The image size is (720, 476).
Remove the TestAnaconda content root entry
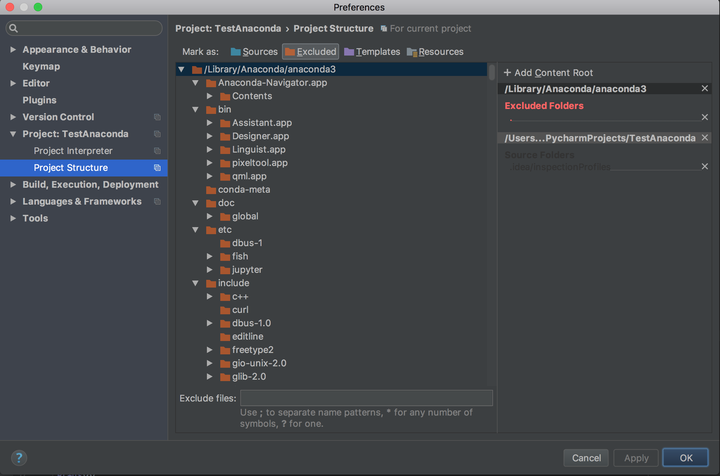pos(704,137)
